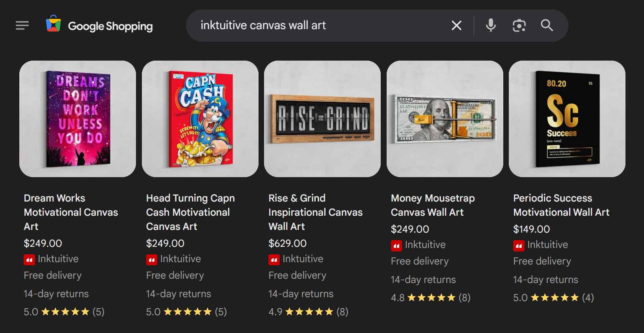Screen dimensions: 644x333
Task: Open the Sc Success periodic canvas image
Action: click(x=567, y=119)
